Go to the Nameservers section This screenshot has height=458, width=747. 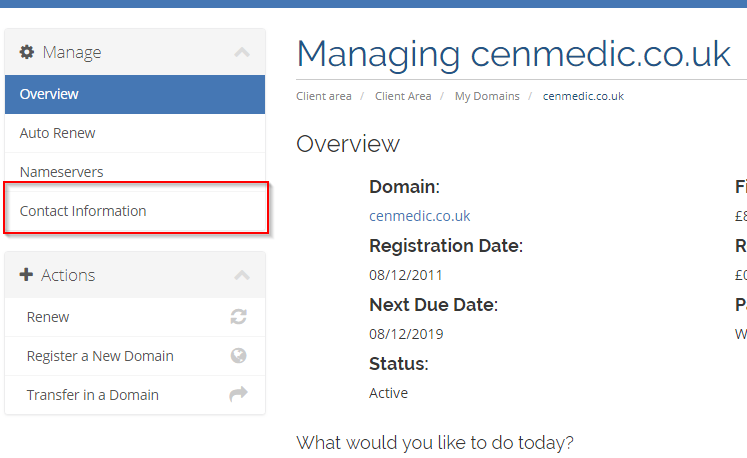click(x=135, y=171)
